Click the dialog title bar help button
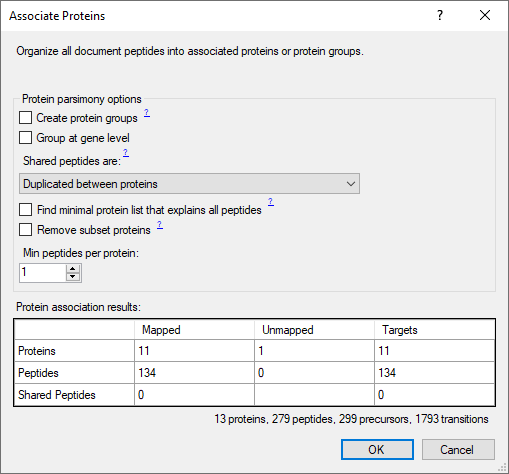 click(x=440, y=15)
